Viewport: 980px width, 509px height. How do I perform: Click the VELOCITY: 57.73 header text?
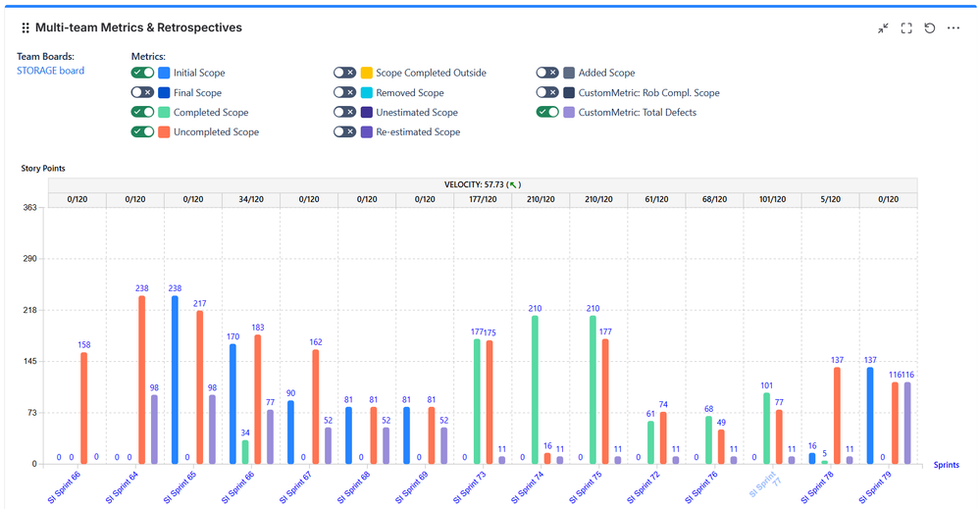(482, 184)
